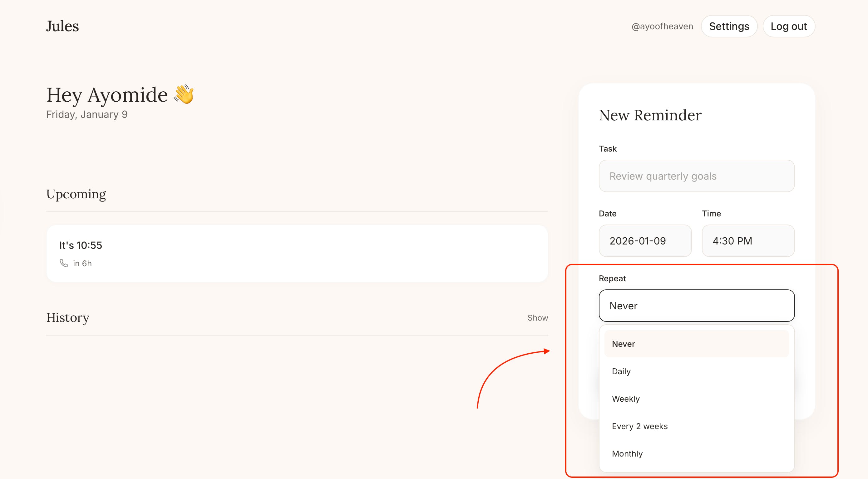The width and height of the screenshot is (868, 479).
Task: Click the @ayoofheaven username
Action: 662,26
